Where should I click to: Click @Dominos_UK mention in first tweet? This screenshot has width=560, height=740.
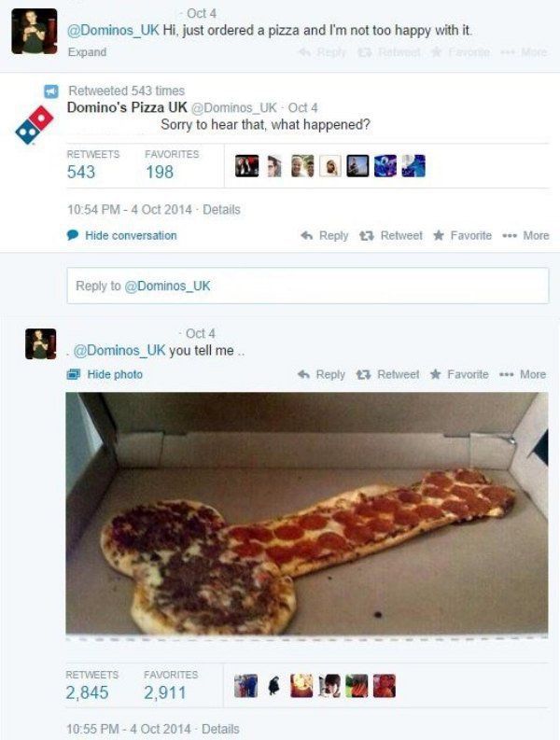pos(113,30)
